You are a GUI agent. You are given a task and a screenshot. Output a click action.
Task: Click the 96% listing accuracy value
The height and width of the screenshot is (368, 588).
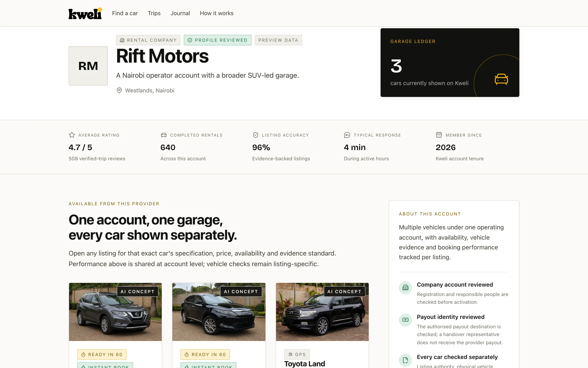(x=261, y=147)
